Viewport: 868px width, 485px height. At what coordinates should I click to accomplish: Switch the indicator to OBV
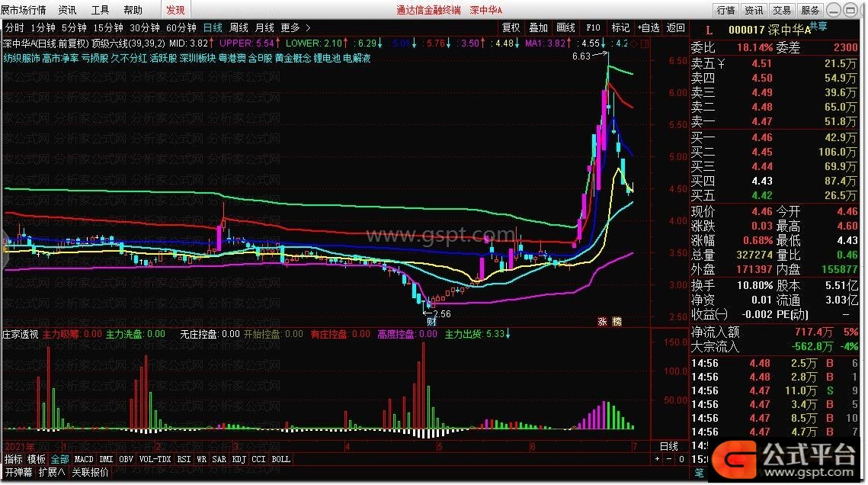point(127,459)
